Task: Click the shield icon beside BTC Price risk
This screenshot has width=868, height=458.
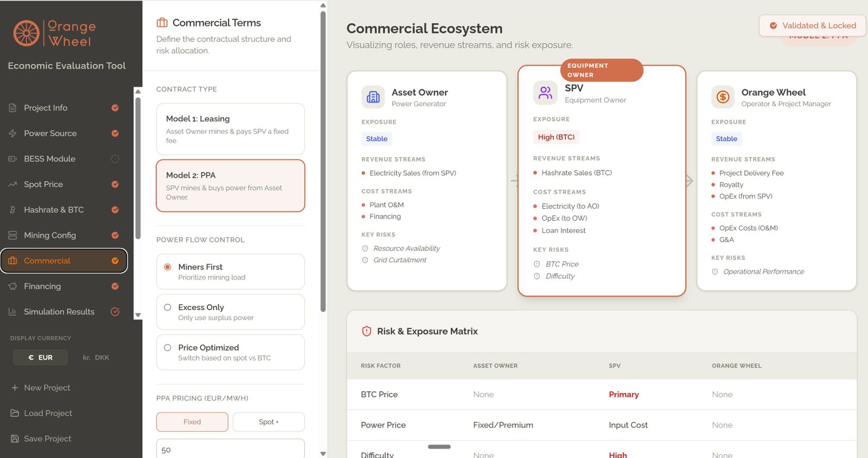Action: coord(537,264)
